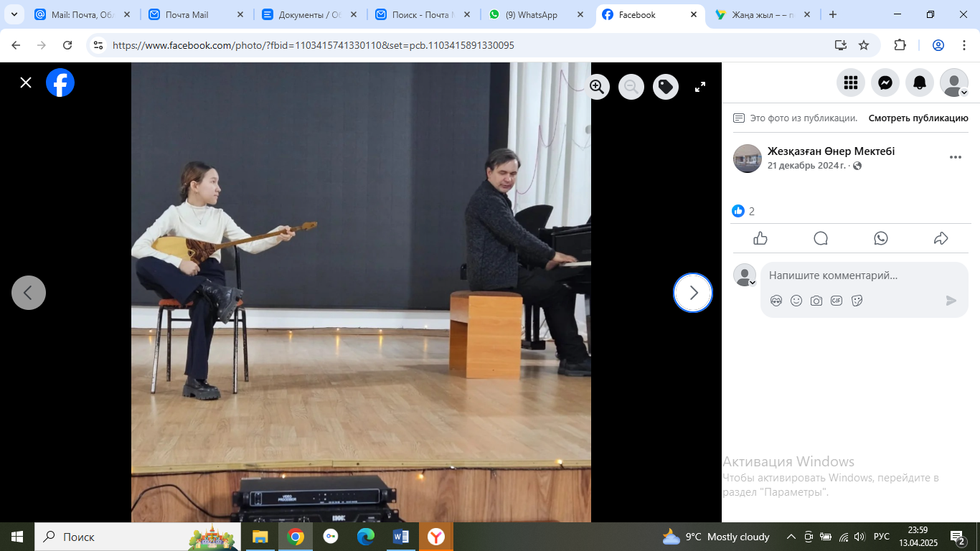Open Facebook notifications bell
The image size is (980, 551).
pos(920,83)
